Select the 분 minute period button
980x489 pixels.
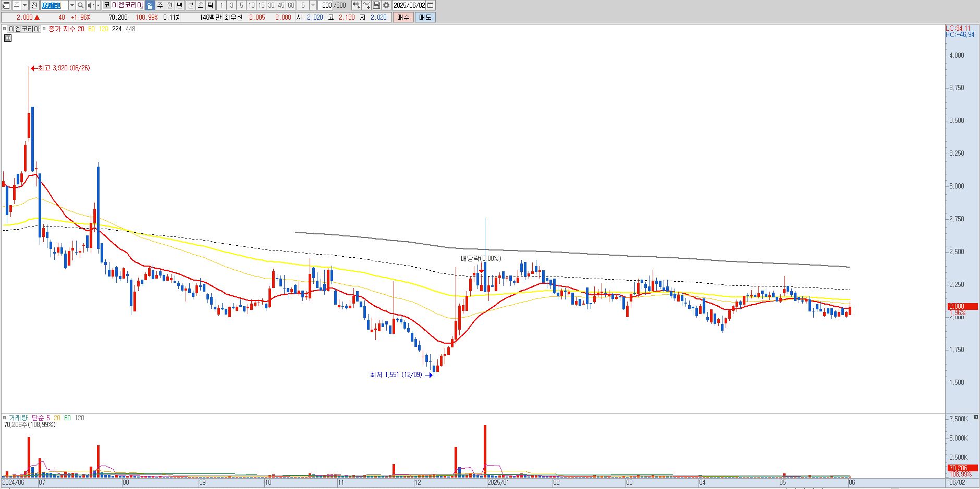(x=190, y=5)
